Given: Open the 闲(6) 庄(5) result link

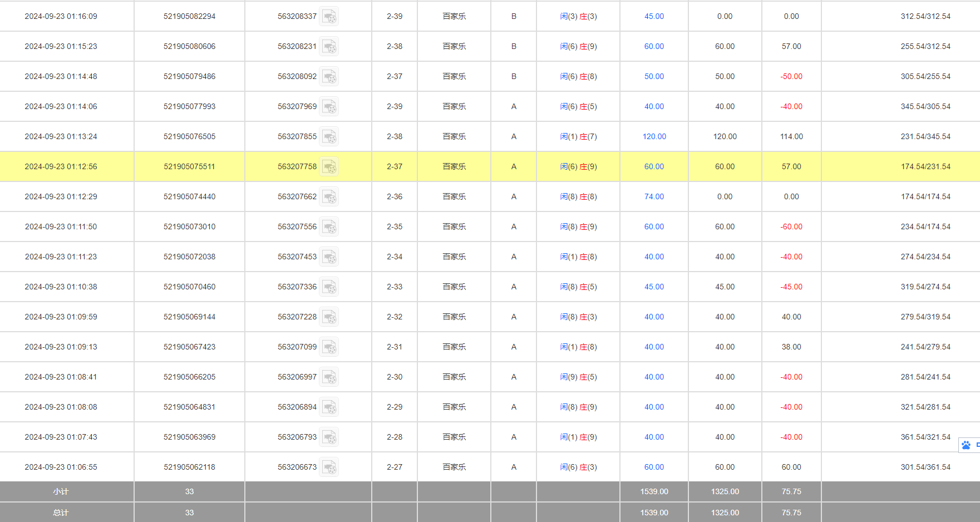Looking at the screenshot, I should coord(578,107).
